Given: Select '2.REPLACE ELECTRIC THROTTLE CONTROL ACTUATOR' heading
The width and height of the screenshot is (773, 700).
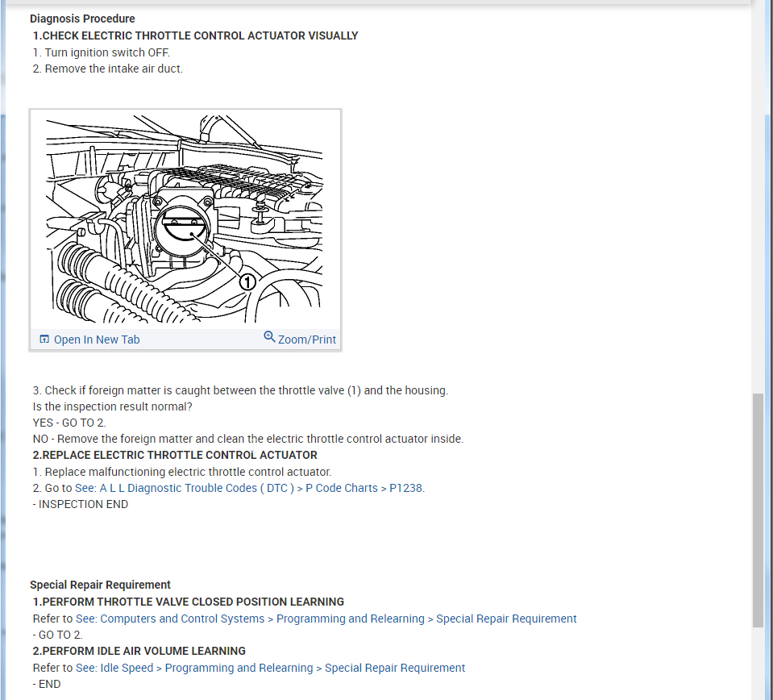Looking at the screenshot, I should pyautogui.click(x=175, y=455).
